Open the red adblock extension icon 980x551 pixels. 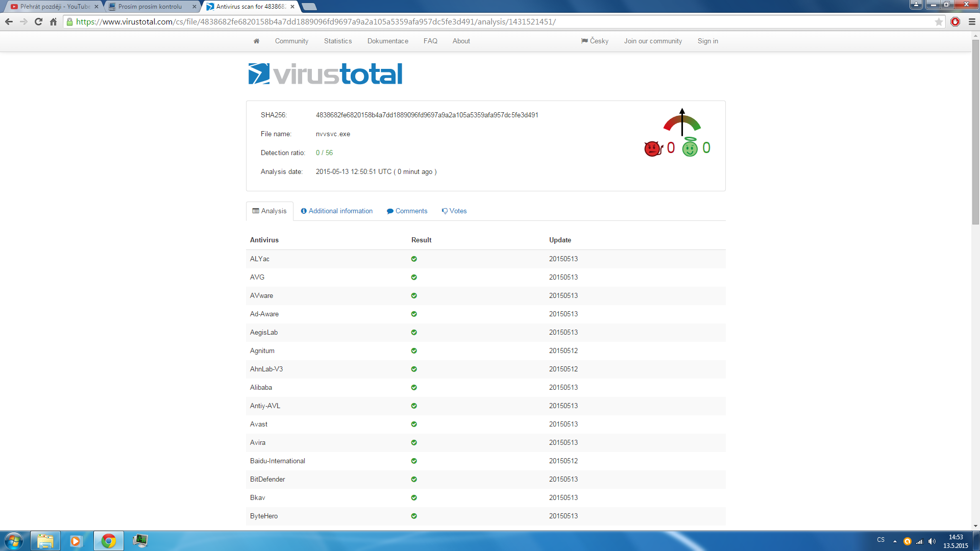tap(955, 22)
